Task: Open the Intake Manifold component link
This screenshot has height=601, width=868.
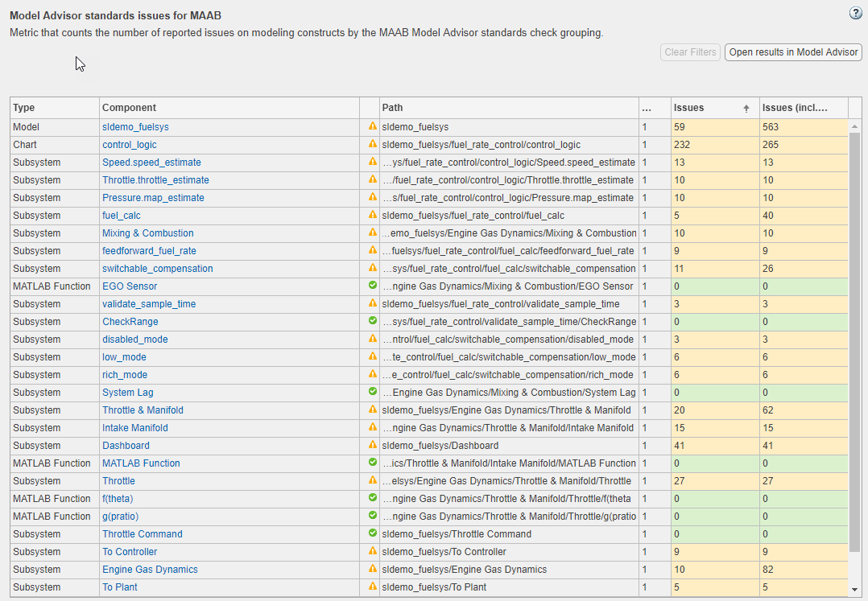Action: (x=134, y=428)
